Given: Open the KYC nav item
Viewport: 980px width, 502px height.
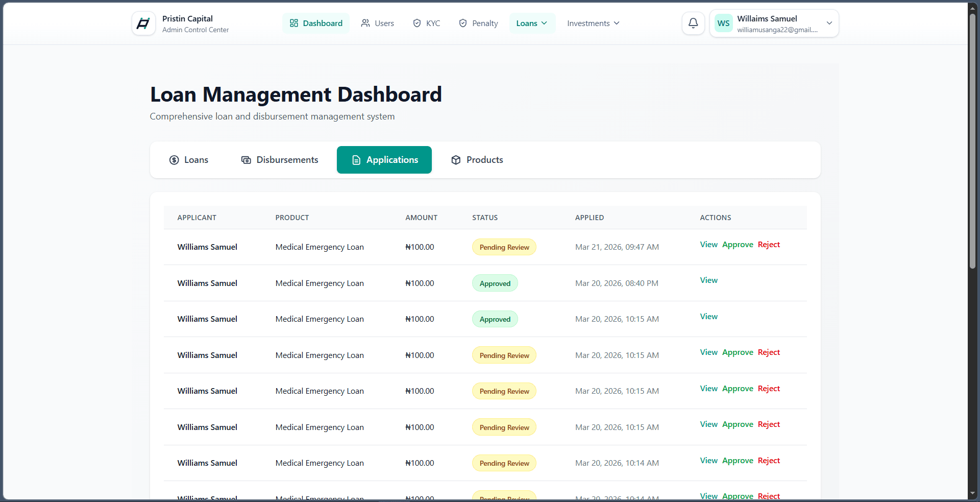Looking at the screenshot, I should (x=427, y=23).
